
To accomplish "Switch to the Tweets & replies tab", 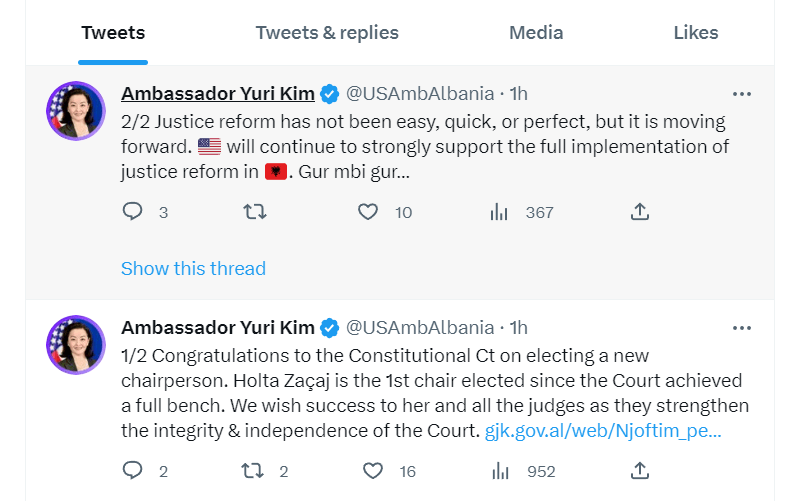I will tap(327, 33).
